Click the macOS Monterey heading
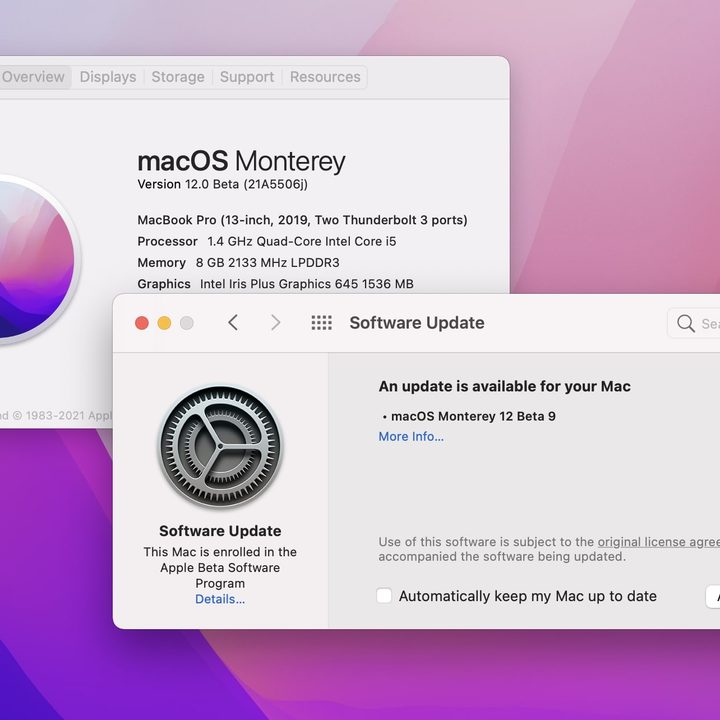The image size is (720, 720). (241, 161)
